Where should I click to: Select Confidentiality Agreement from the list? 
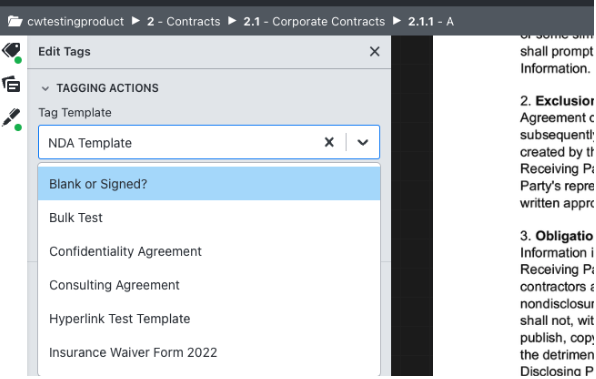[x=209, y=251]
